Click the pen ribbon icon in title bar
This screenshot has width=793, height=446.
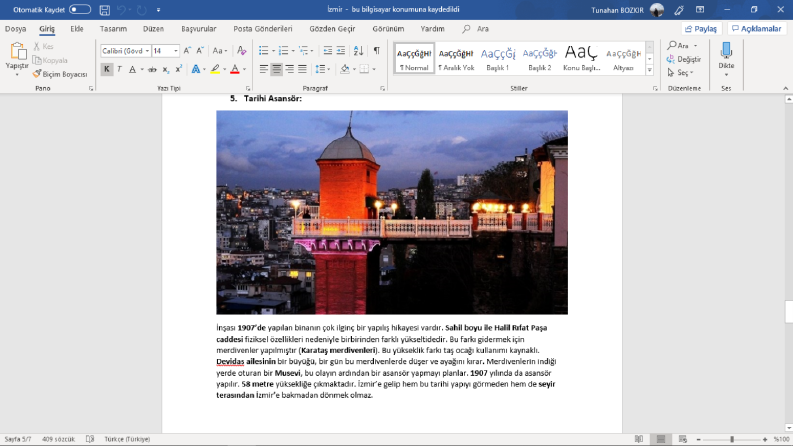click(x=679, y=10)
